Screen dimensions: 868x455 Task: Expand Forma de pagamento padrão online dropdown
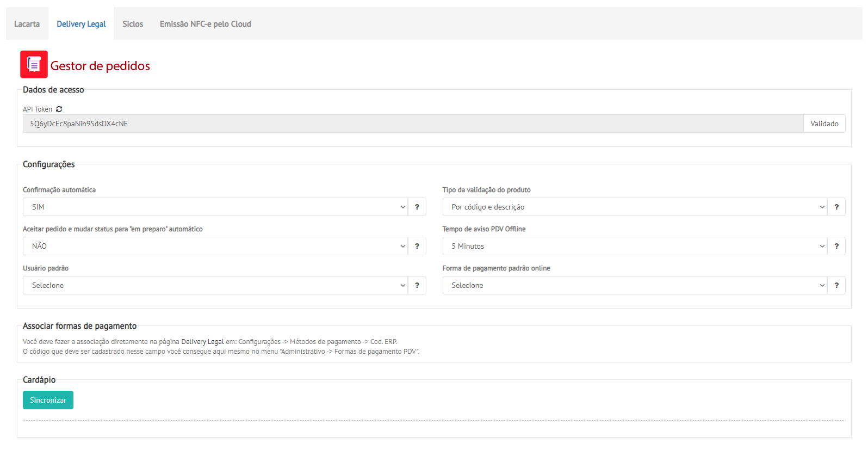(635, 285)
